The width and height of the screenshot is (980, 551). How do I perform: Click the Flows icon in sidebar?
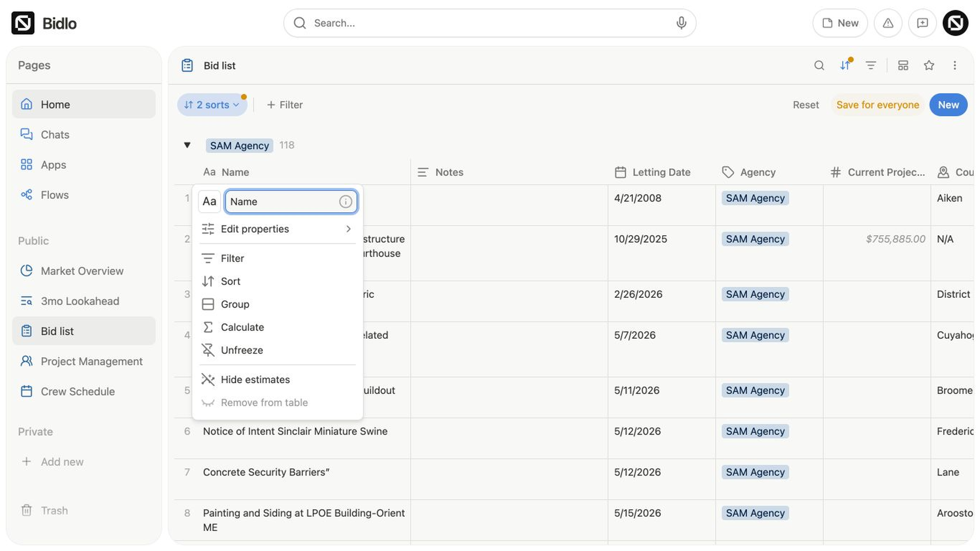tap(27, 194)
